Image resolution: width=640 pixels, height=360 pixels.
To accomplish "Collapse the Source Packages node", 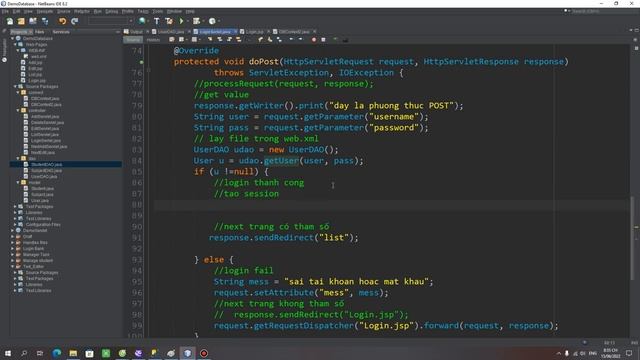I will tap(15, 87).
